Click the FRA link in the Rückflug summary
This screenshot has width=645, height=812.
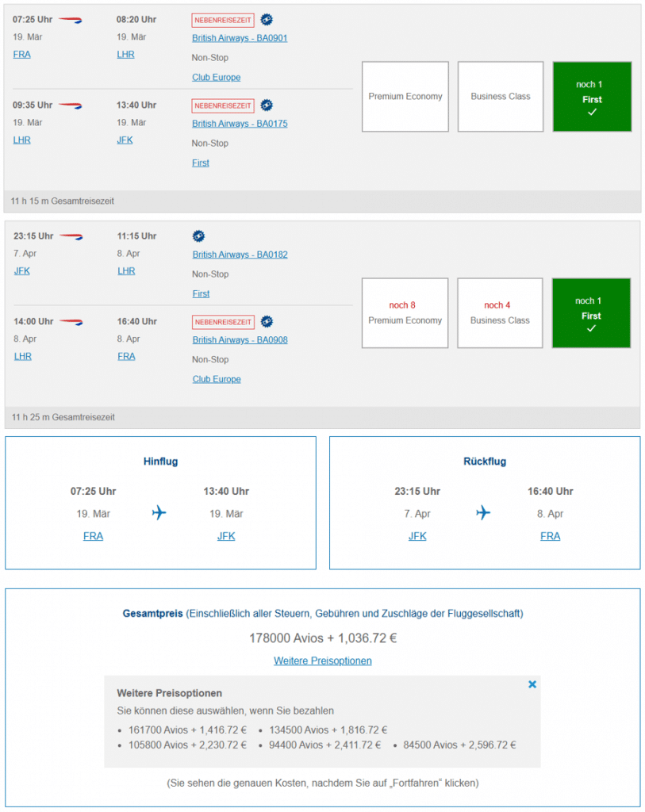pos(550,536)
